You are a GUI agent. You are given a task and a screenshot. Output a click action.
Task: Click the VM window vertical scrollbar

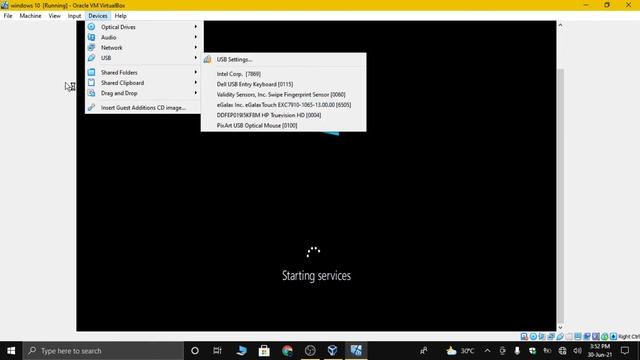point(560,196)
